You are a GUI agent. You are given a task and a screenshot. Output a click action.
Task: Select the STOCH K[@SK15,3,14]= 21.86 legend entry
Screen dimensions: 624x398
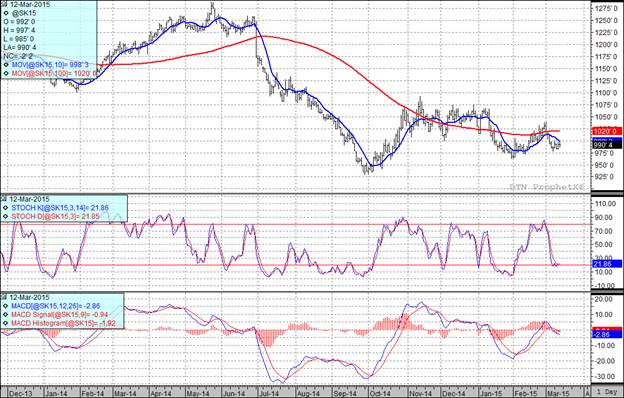tap(60, 208)
